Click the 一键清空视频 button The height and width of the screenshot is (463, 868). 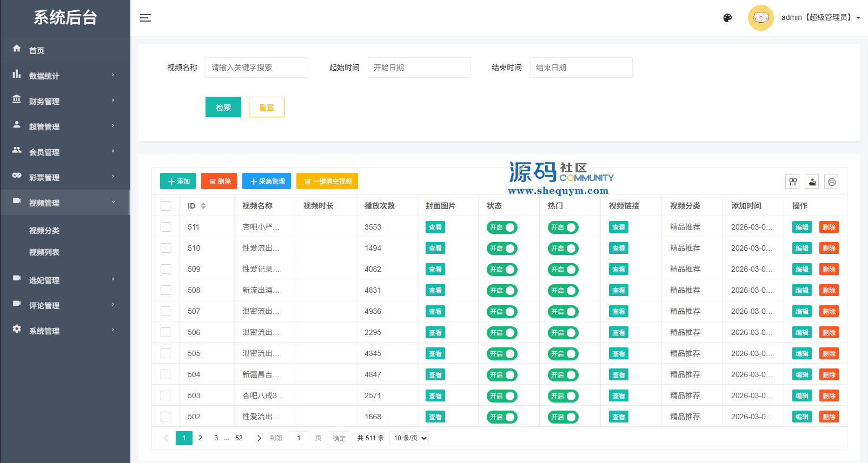click(x=327, y=182)
